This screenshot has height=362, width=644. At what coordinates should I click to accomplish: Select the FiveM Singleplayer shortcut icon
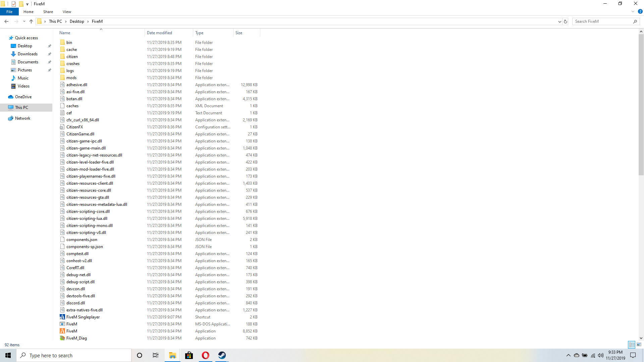click(x=62, y=317)
